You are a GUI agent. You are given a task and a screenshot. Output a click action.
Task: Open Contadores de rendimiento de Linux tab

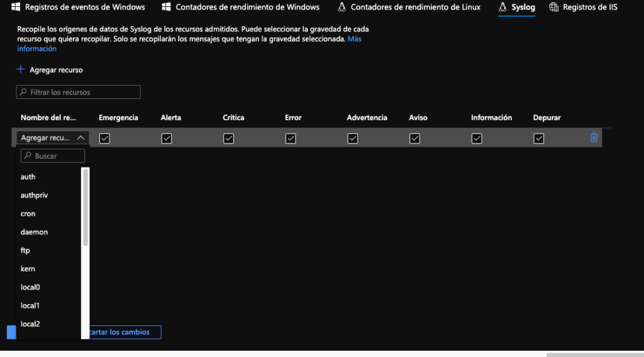click(x=409, y=7)
